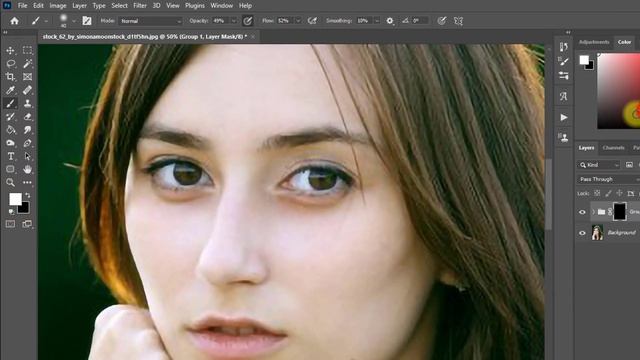Screen dimensions: 640x360
Task: Open the painting Mode dropdown
Action: tap(151, 21)
